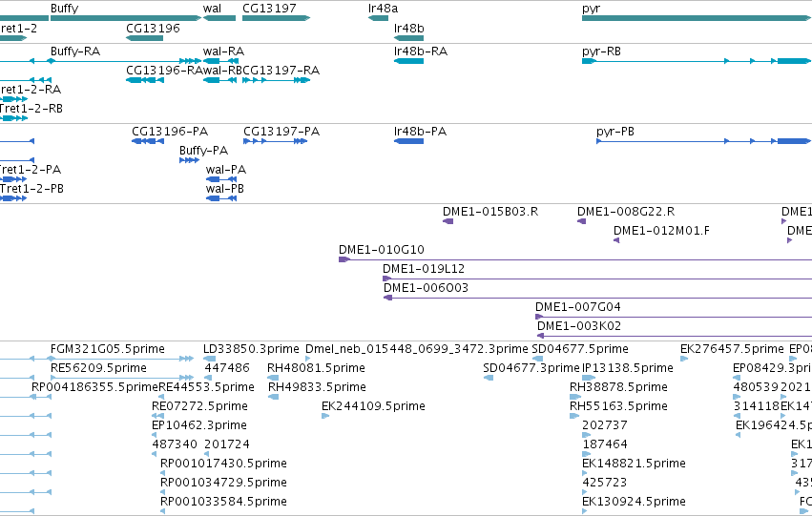Screen dimensions: 812x516
Task: Select the 487340 EST label
Action: (175, 445)
